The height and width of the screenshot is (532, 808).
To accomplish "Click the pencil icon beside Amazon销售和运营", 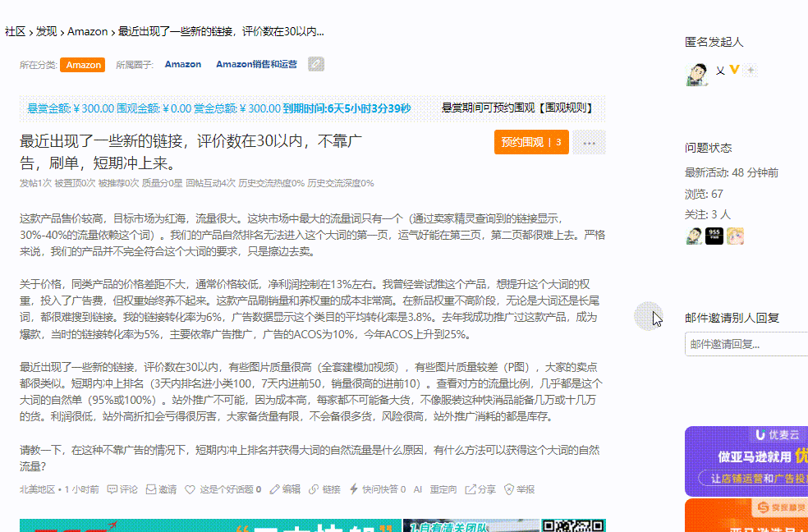I will pyautogui.click(x=316, y=64).
